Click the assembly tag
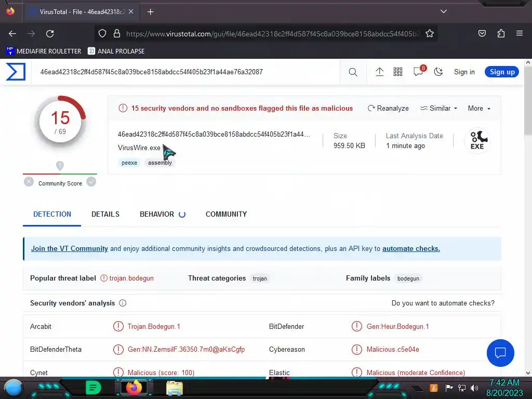 click(x=160, y=163)
